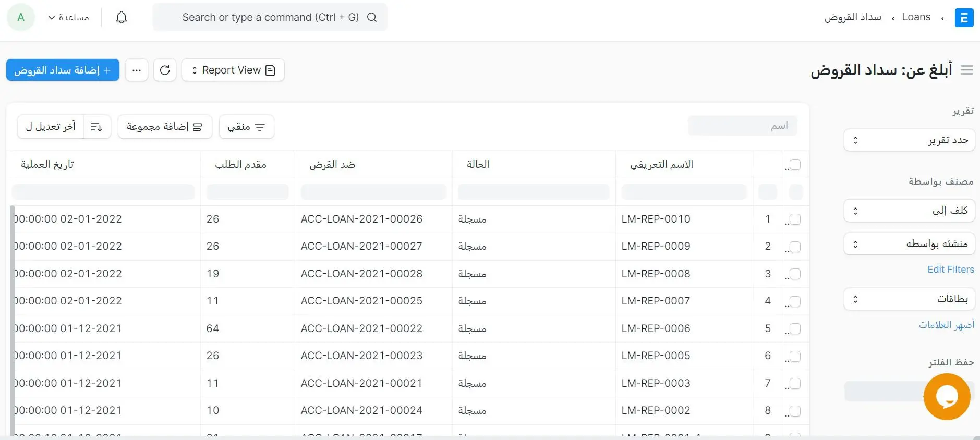The width and height of the screenshot is (980, 440).
Task: Go to Loans breadcrumb
Action: 916,17
